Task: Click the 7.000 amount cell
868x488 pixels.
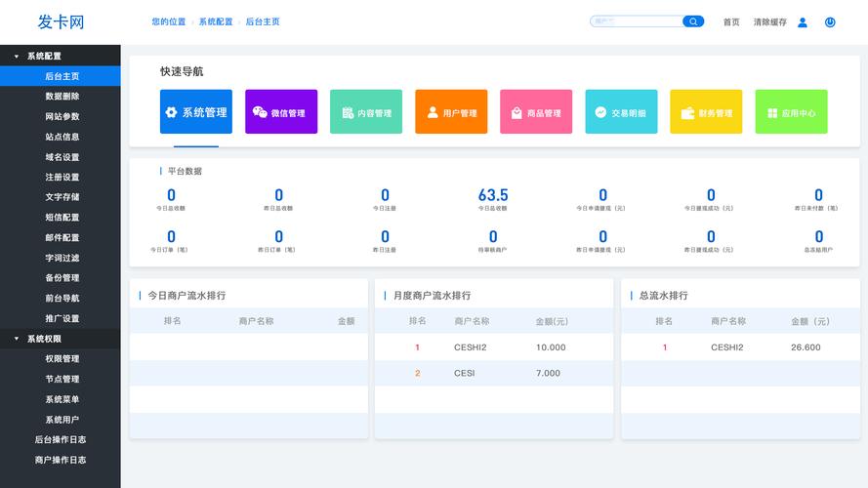Action: [548, 373]
